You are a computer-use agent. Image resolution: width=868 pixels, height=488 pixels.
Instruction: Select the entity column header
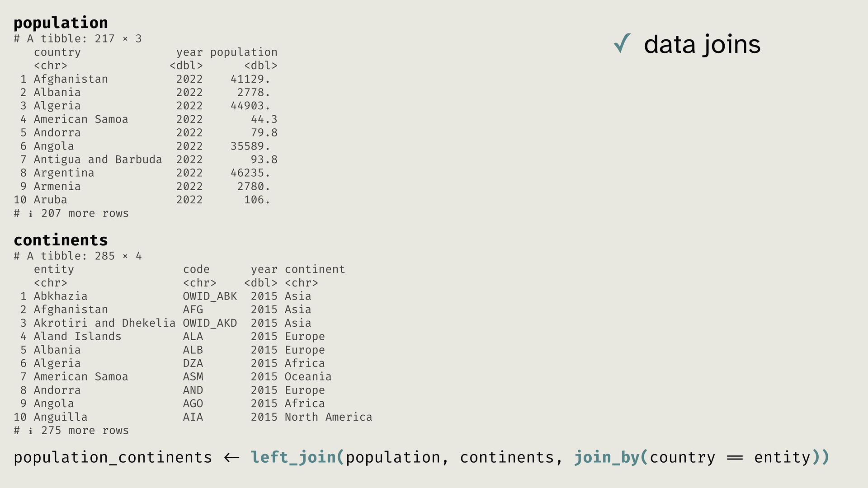click(54, 269)
